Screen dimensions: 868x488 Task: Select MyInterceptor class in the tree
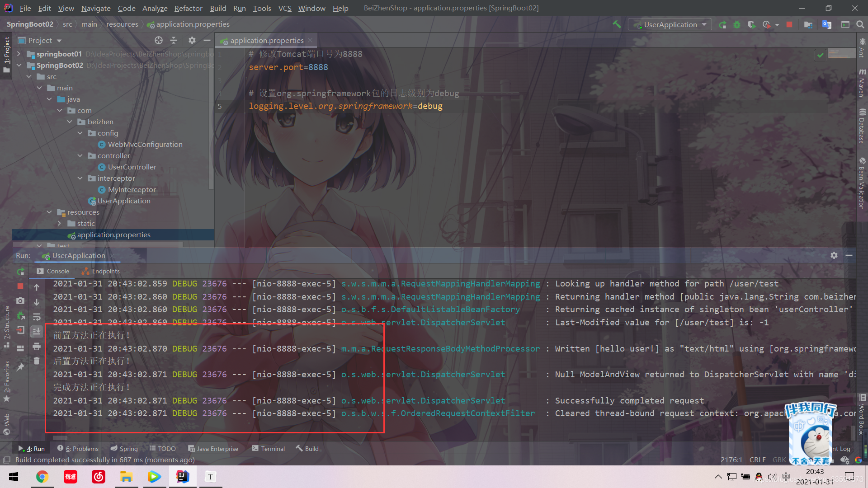[x=132, y=189]
